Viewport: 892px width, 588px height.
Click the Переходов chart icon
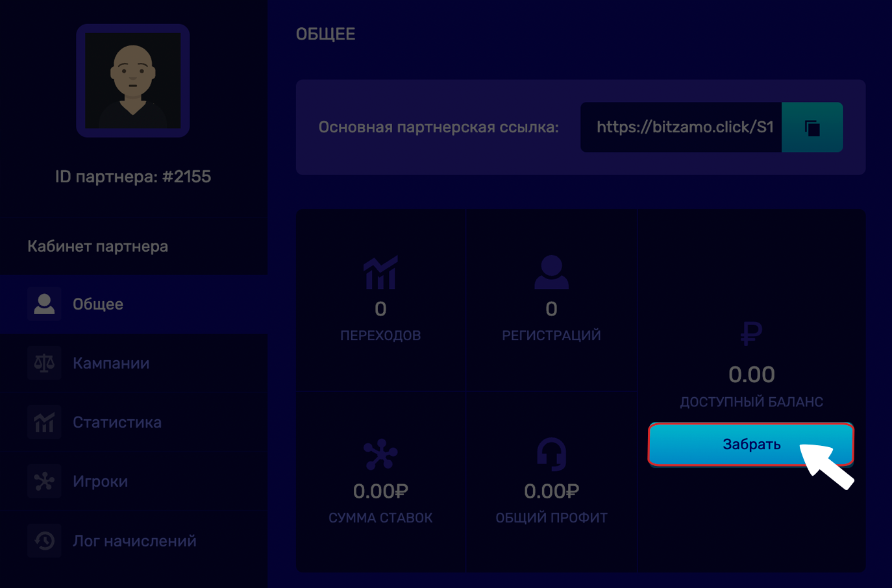380,273
